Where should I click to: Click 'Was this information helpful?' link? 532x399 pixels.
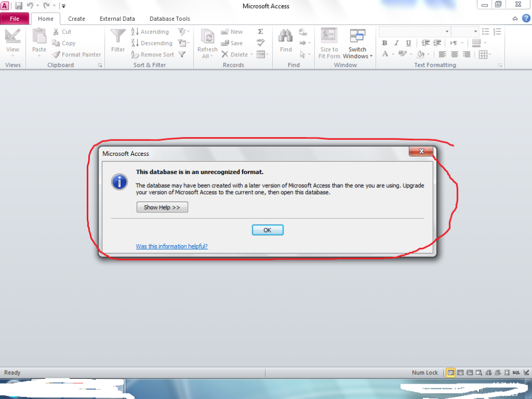click(x=172, y=246)
